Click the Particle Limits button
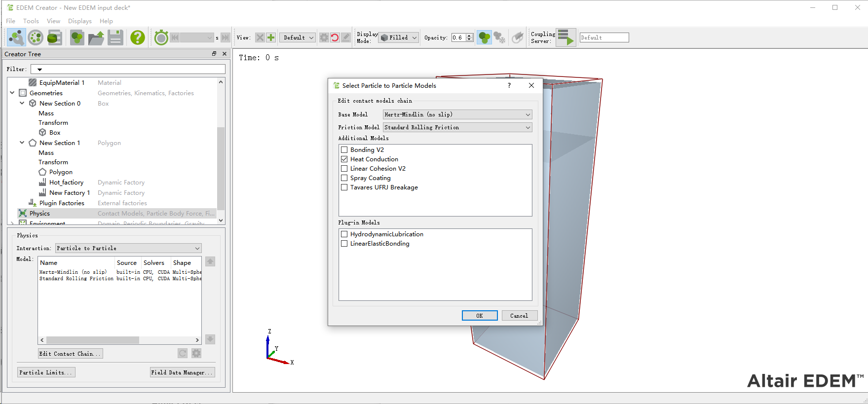 pyautogui.click(x=46, y=372)
